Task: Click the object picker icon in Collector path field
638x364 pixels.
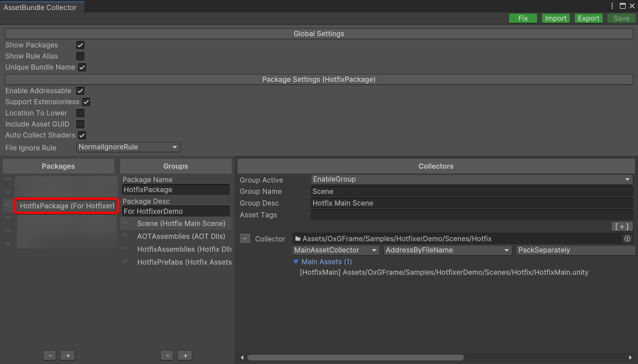Action: point(627,239)
